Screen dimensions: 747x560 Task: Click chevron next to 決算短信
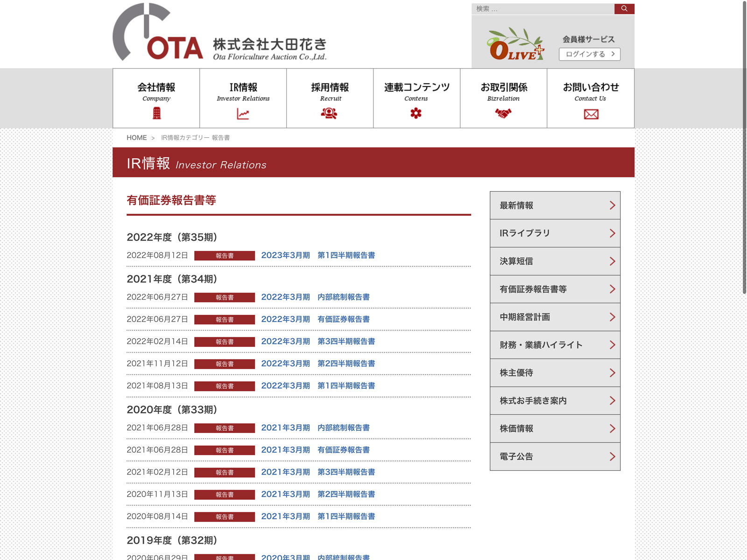click(x=612, y=261)
